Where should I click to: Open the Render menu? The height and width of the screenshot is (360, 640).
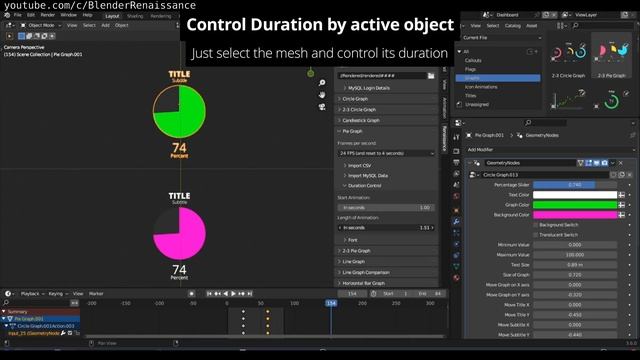coord(47,15)
